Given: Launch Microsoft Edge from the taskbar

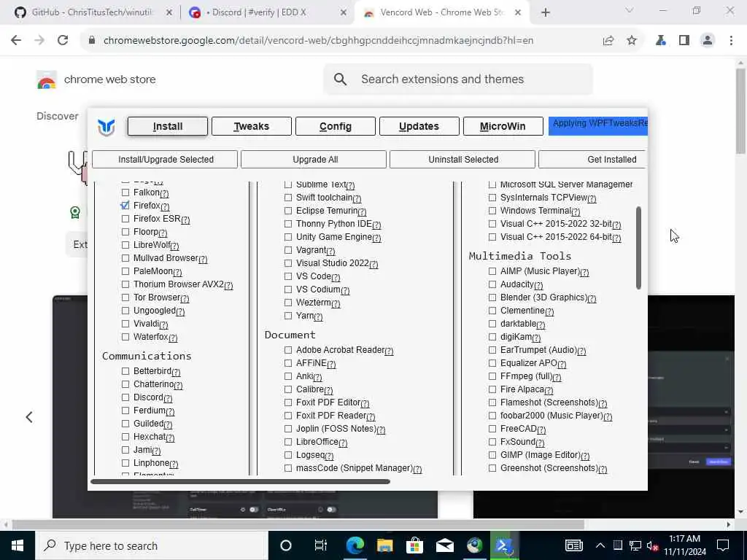Looking at the screenshot, I should point(355,545).
